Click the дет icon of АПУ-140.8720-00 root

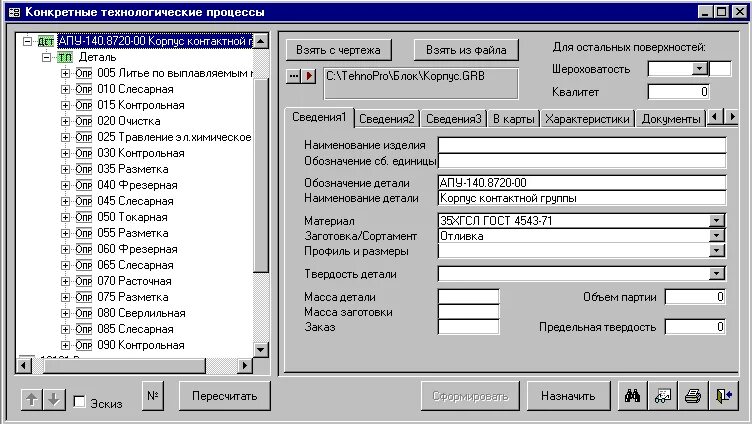click(x=46, y=41)
